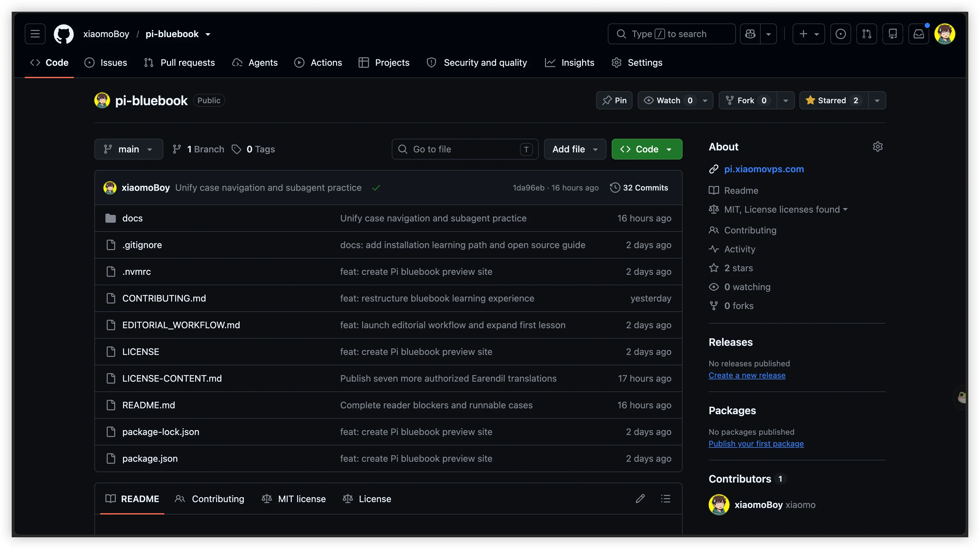The image size is (980, 549).
Task: Click the docs folder icon
Action: coord(110,218)
